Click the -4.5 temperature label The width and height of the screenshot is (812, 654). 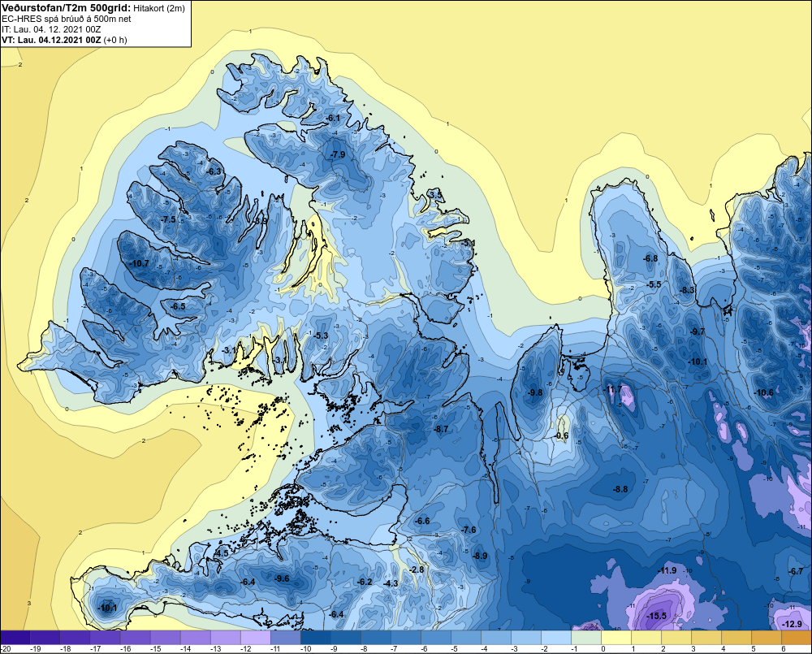click(221, 553)
